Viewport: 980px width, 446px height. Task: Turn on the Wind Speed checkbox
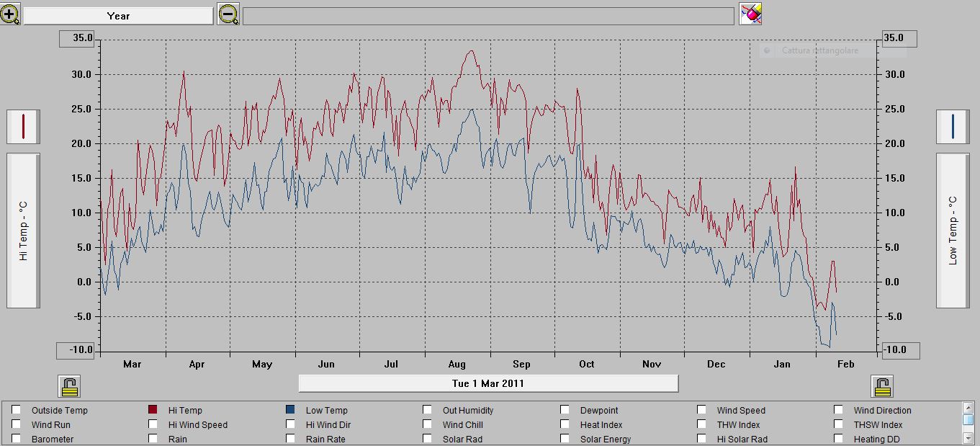[x=701, y=410]
